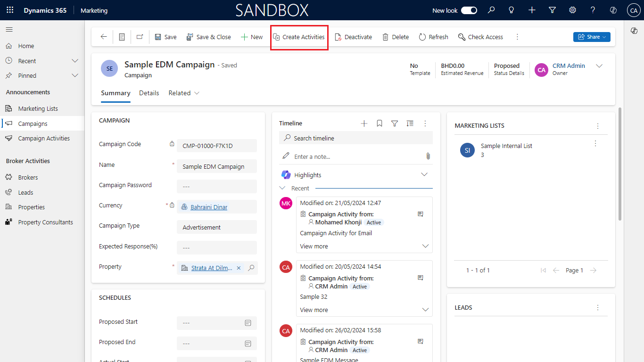Open record in new window icon
This screenshot has height=362, width=644.
point(140,37)
